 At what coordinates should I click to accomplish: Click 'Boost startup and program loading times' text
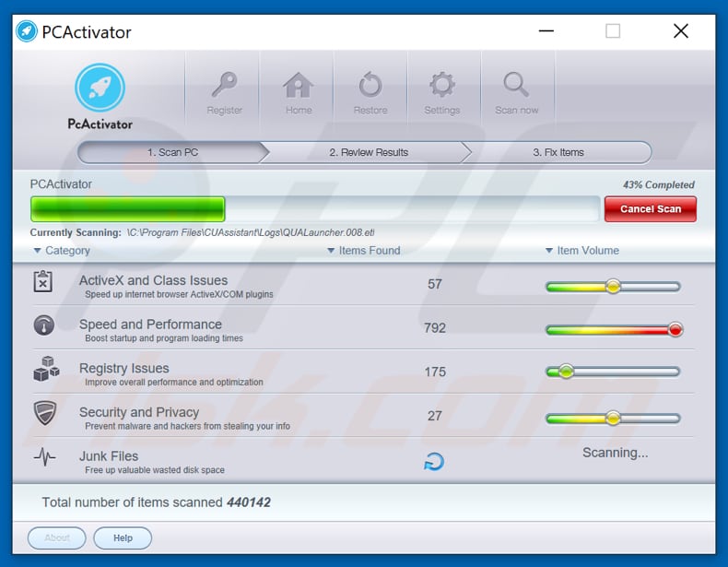[164, 338]
